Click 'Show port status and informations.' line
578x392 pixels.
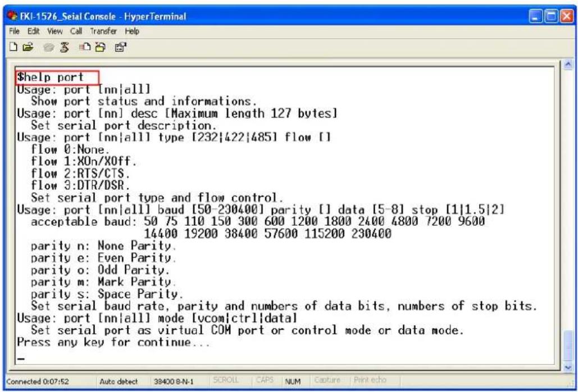click(144, 101)
